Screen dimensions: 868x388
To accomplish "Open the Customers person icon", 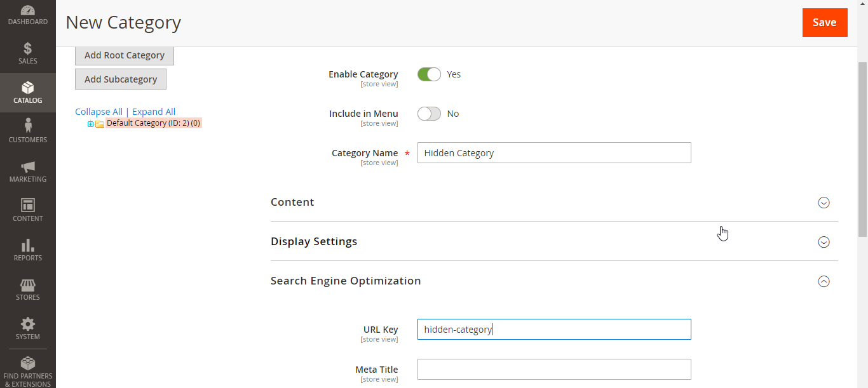I will coord(28,126).
